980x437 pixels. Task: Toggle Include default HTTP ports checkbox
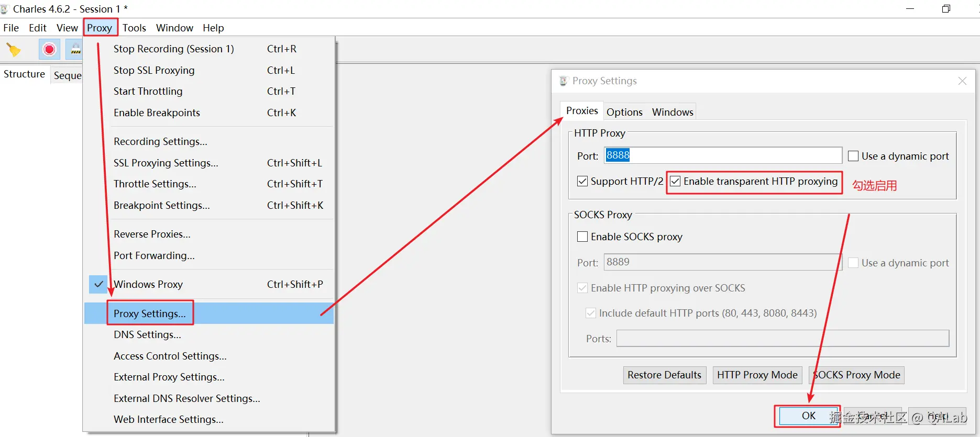tap(591, 313)
